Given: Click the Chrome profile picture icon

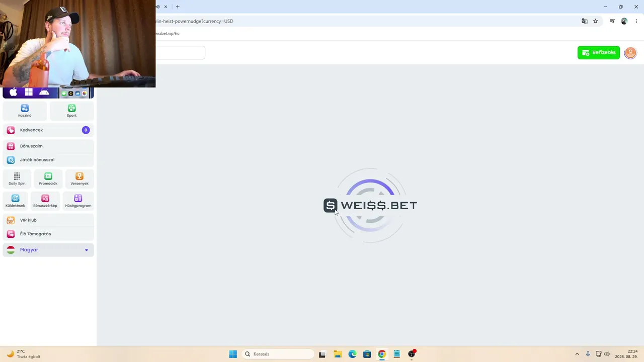Looking at the screenshot, I should click(624, 21).
